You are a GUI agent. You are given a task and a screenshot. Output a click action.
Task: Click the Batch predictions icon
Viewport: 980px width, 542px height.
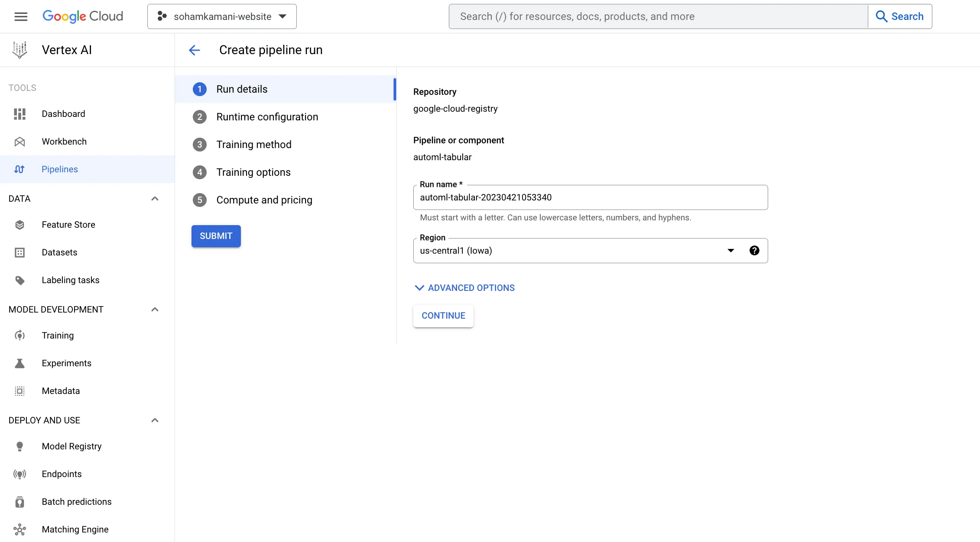pos(20,502)
